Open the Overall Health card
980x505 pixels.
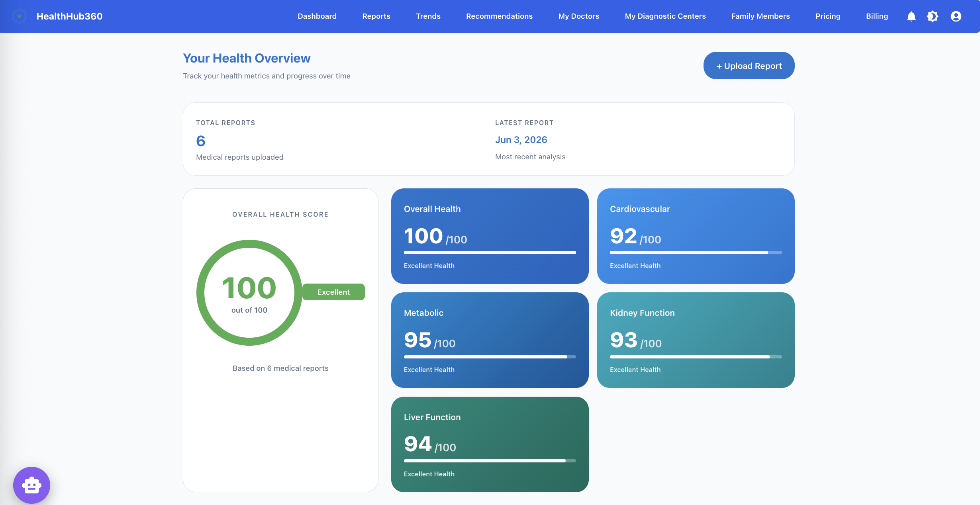point(490,236)
